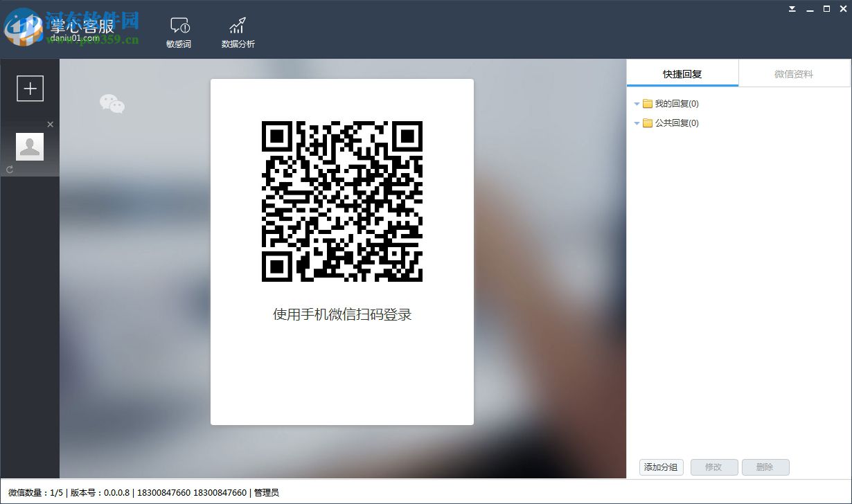Open the 数据分析 data analysis tool
Image resolution: width=852 pixels, height=504 pixels.
(x=238, y=33)
